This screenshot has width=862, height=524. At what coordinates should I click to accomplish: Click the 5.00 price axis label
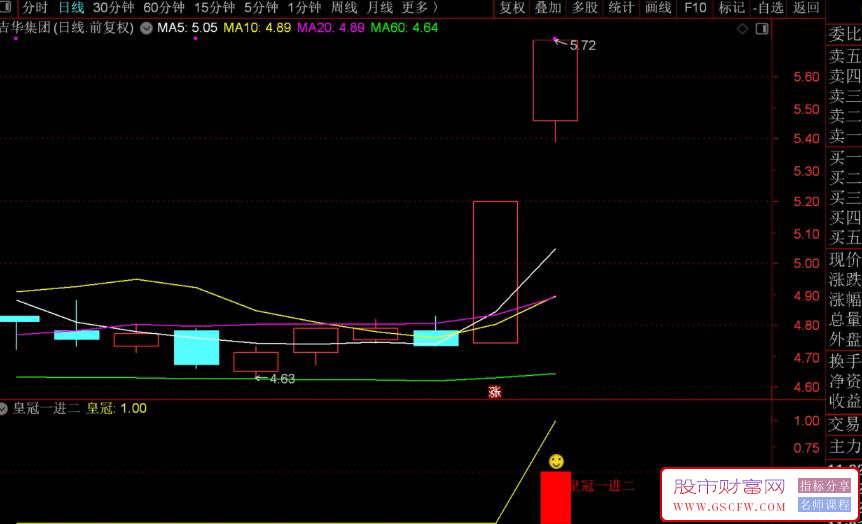tap(806, 263)
